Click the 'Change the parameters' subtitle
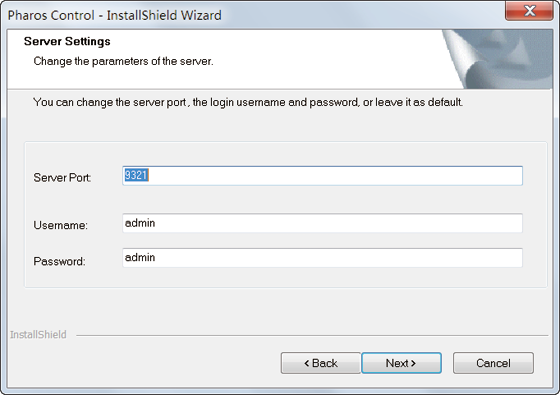This screenshot has height=395, width=560. 123,61
